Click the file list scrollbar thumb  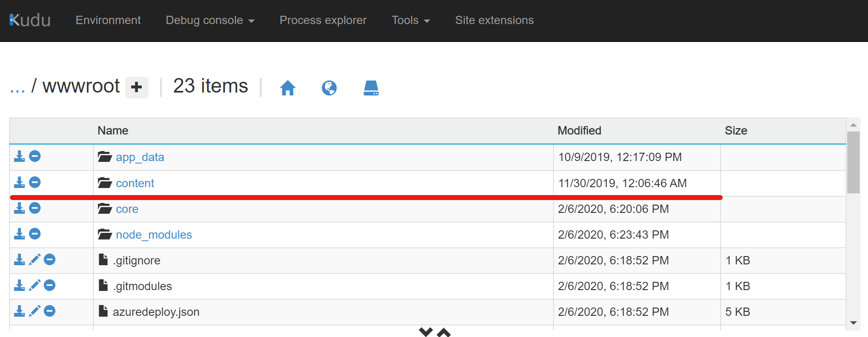tap(853, 162)
